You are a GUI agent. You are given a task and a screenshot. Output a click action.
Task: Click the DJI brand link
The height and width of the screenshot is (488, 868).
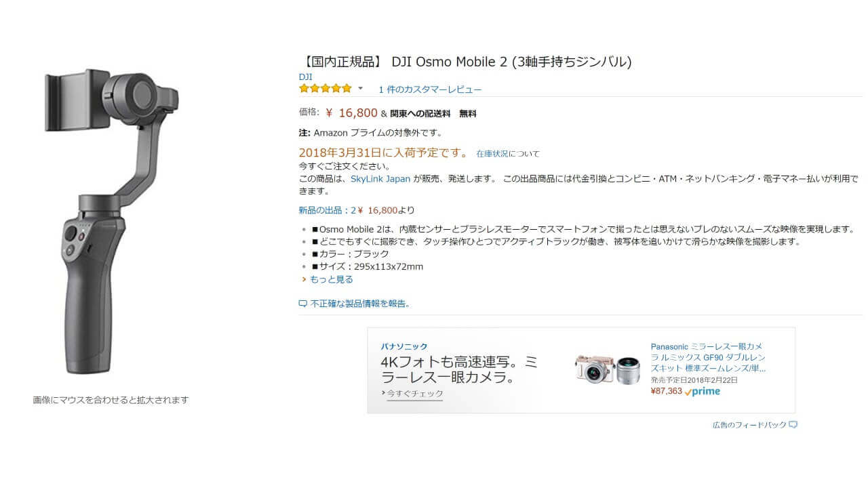pos(306,77)
